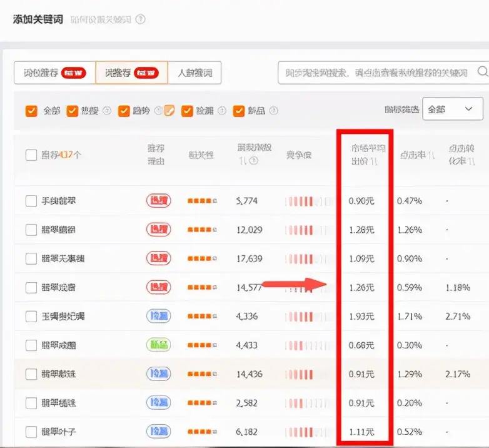Image resolution: width=489 pixels, height=448 pixels.
Task: Uncheck the 全部 filter checkbox
Action: [x=31, y=111]
